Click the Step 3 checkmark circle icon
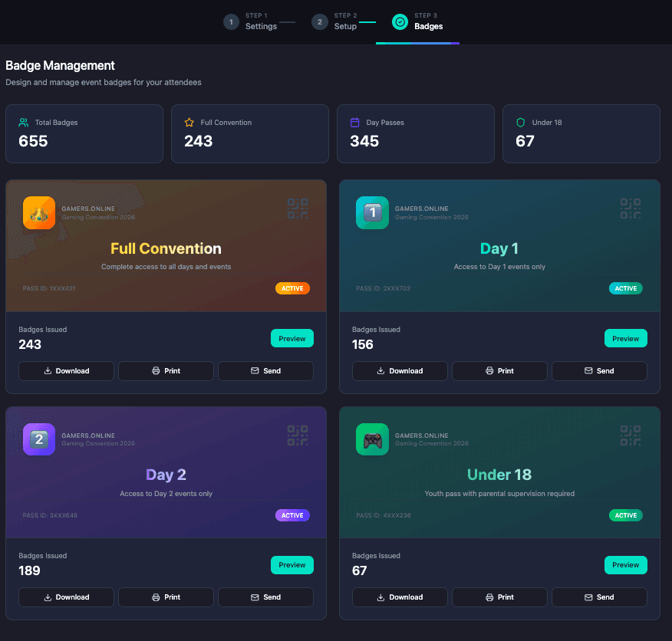This screenshot has width=672, height=641. 400,21
